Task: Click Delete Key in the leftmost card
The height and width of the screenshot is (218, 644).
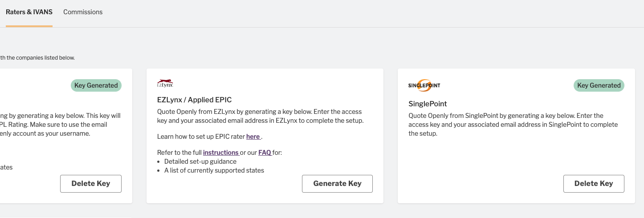Action: pyautogui.click(x=91, y=183)
